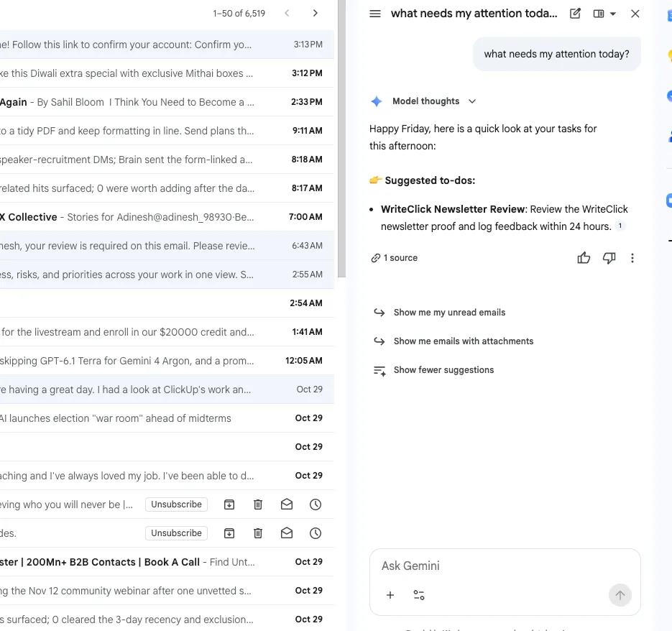The image size is (672, 631).
Task: Open the X Collective stories email
Action: tap(167, 217)
